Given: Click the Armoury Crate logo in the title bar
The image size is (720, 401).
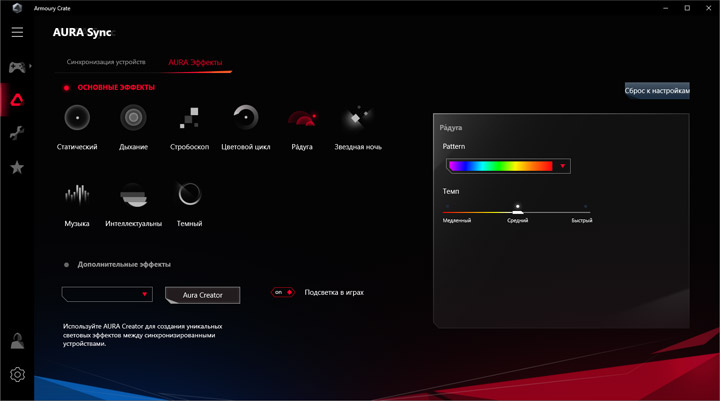Looking at the screenshot, I should pyautogui.click(x=17, y=8).
